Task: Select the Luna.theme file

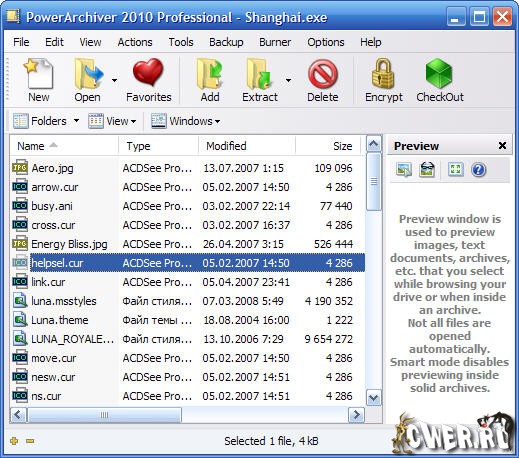Action: coord(60,320)
